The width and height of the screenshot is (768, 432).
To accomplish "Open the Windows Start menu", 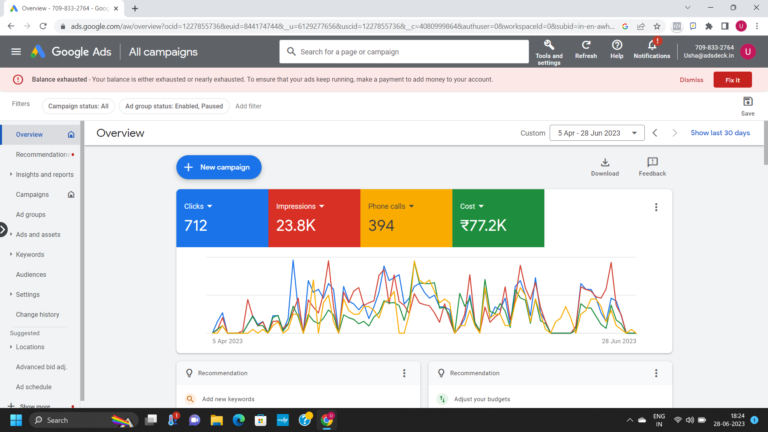I will (x=16, y=420).
